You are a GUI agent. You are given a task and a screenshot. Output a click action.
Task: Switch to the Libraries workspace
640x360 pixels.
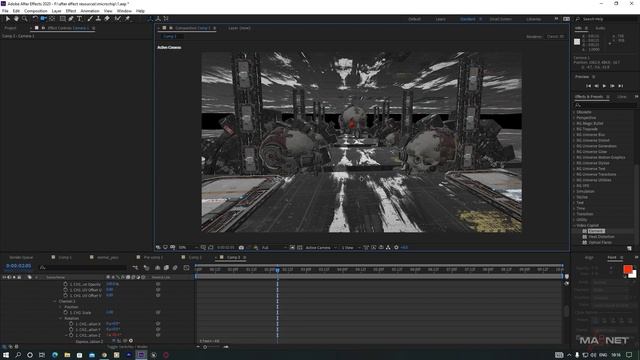533,19
